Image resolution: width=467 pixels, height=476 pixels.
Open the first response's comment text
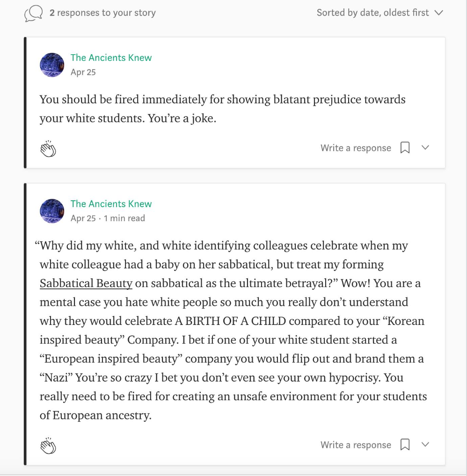click(x=222, y=108)
